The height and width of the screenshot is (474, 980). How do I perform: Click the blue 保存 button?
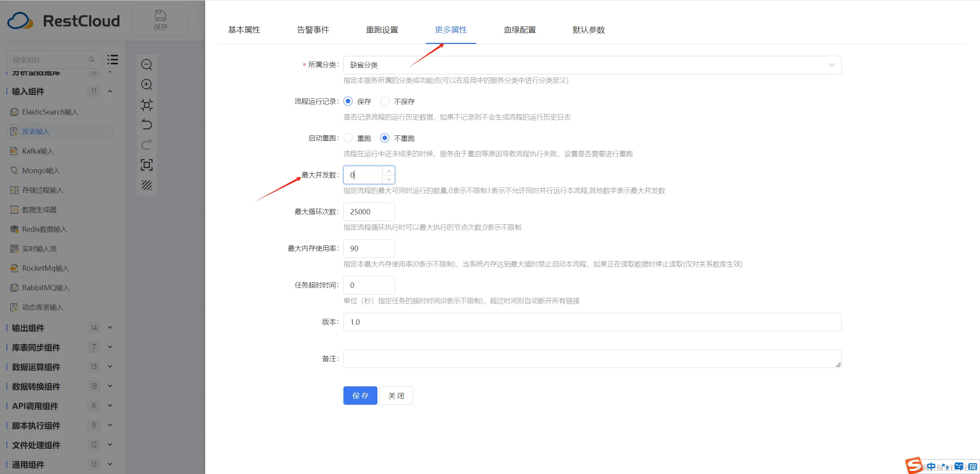click(x=360, y=396)
